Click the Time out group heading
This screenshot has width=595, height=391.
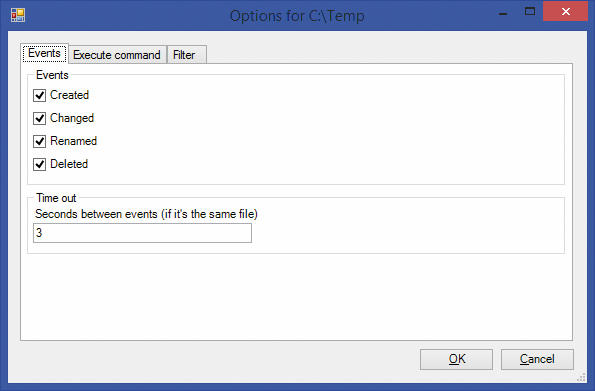(x=56, y=198)
